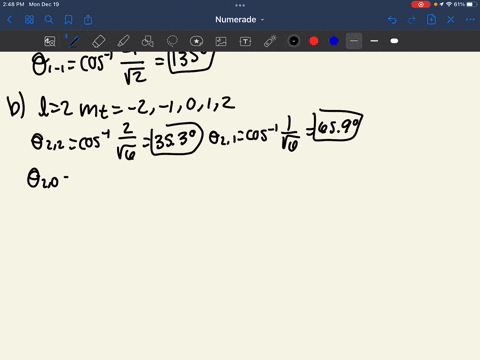The width and height of the screenshot is (480, 360).
Task: Choose the thick stroke width
Action: [x=394, y=41]
